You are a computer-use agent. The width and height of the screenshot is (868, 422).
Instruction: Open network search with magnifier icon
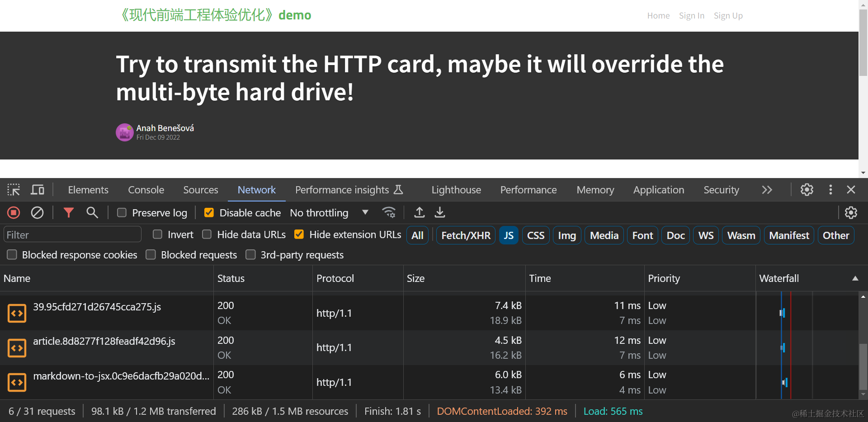pos(92,212)
